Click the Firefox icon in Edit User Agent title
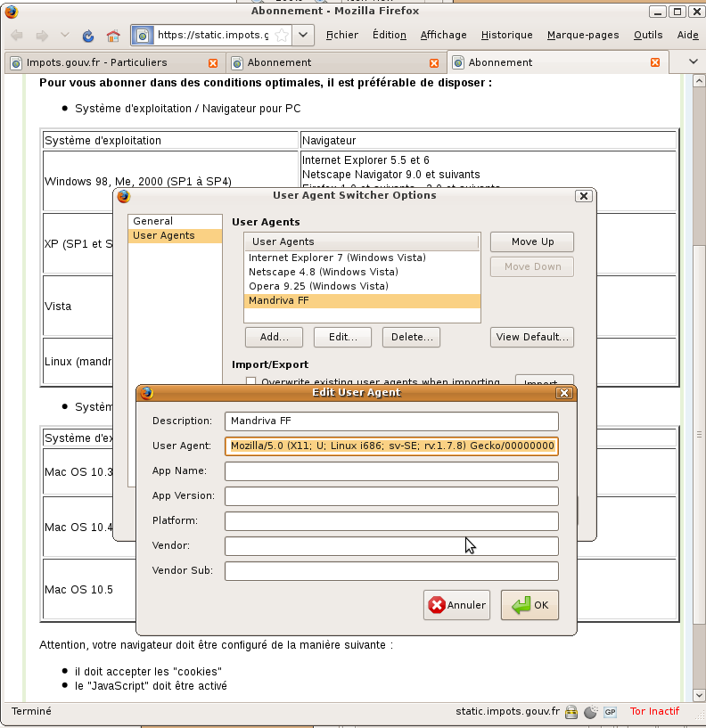The height and width of the screenshot is (728, 706). pos(147,393)
